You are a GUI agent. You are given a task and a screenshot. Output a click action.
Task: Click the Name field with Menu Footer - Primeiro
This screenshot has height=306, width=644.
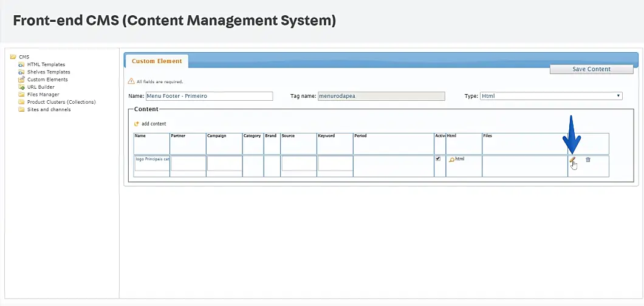point(209,96)
